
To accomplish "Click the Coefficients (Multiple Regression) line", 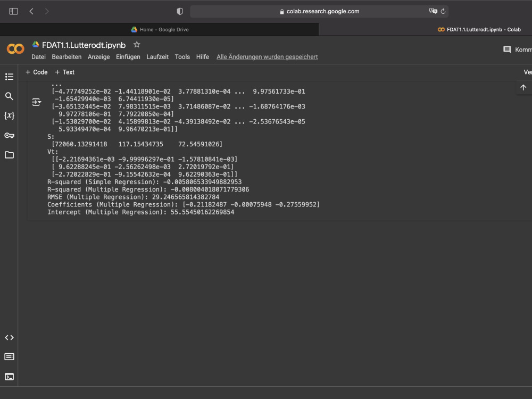I will pyautogui.click(x=184, y=205).
